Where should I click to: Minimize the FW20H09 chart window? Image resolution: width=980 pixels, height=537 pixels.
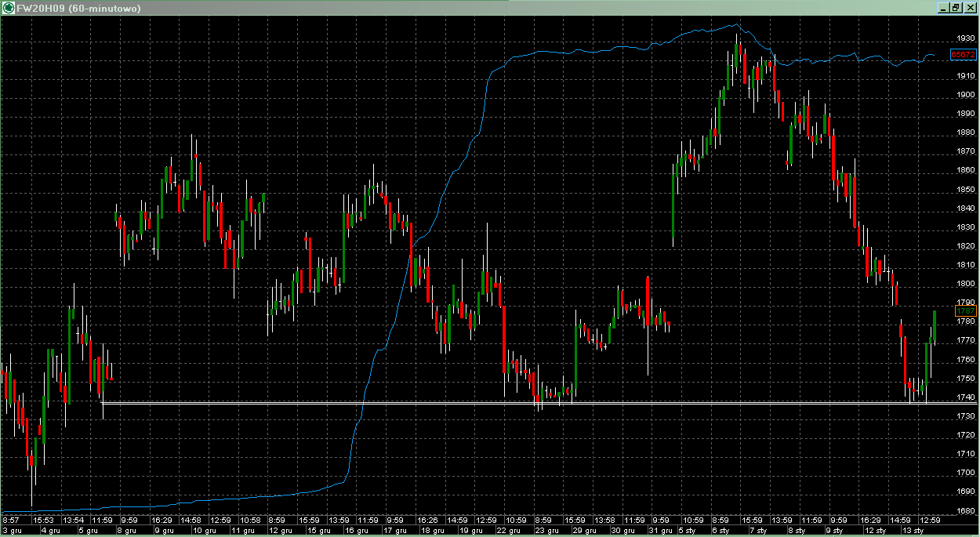point(944,7)
